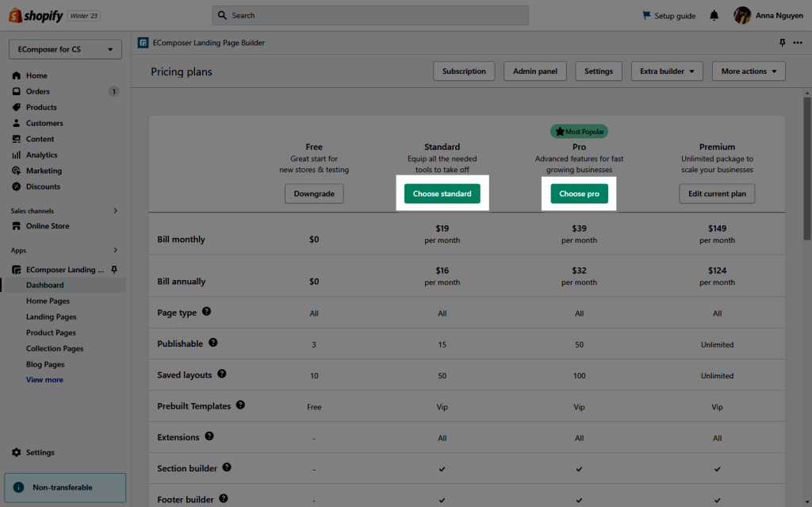
Task: Open the three-dot menu in app header
Action: (x=798, y=43)
